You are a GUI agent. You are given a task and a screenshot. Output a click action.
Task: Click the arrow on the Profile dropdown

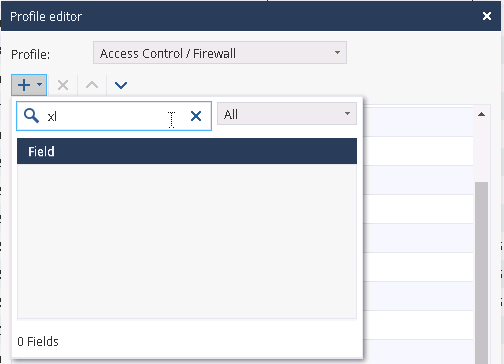(x=337, y=53)
